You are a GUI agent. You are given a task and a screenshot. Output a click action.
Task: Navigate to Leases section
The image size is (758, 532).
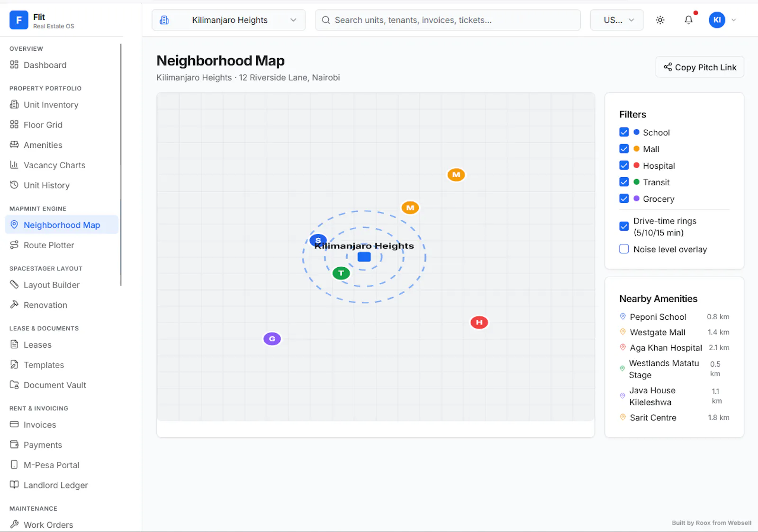(x=62, y=344)
